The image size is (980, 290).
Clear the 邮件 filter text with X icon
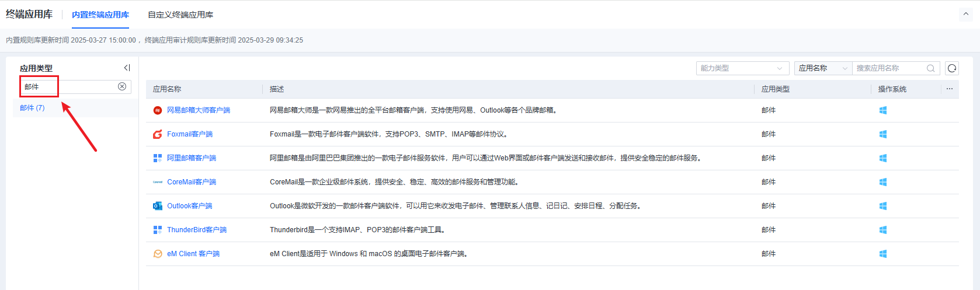pos(122,86)
